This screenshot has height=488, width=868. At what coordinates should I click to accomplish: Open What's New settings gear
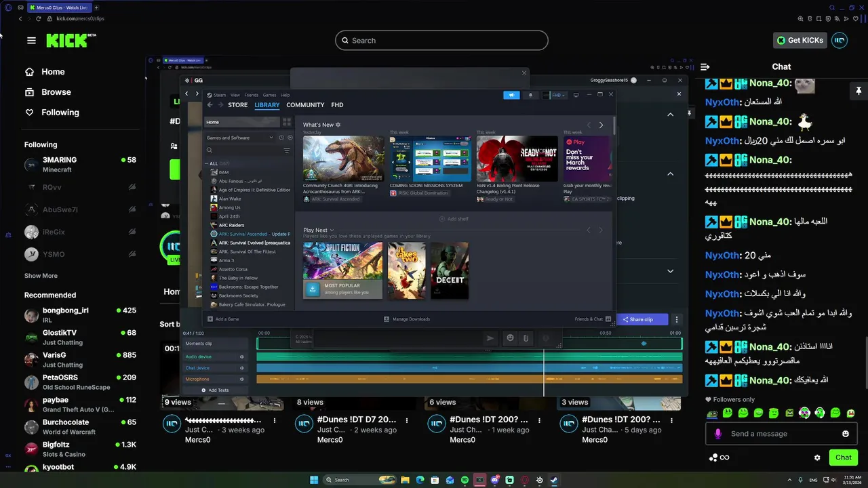coord(338,125)
